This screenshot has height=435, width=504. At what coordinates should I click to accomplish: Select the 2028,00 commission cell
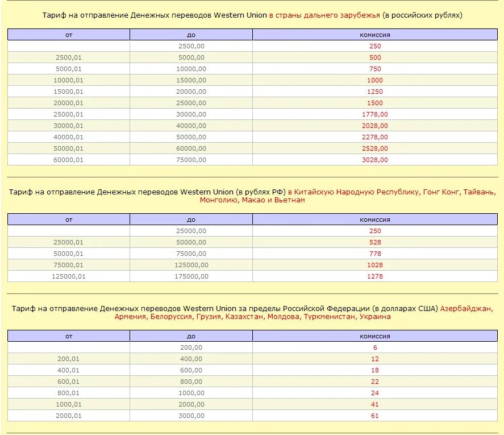point(375,126)
